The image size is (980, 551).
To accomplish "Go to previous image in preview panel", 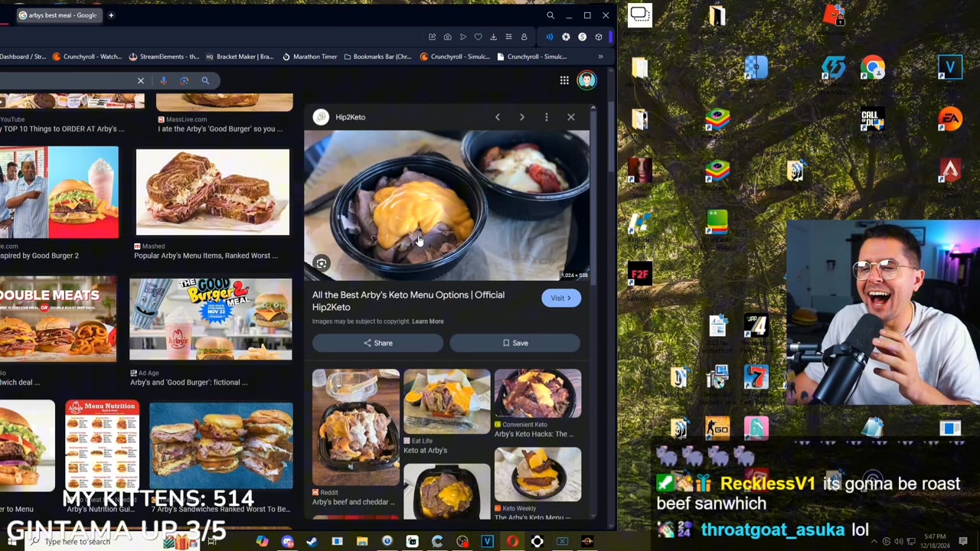I will 498,117.
